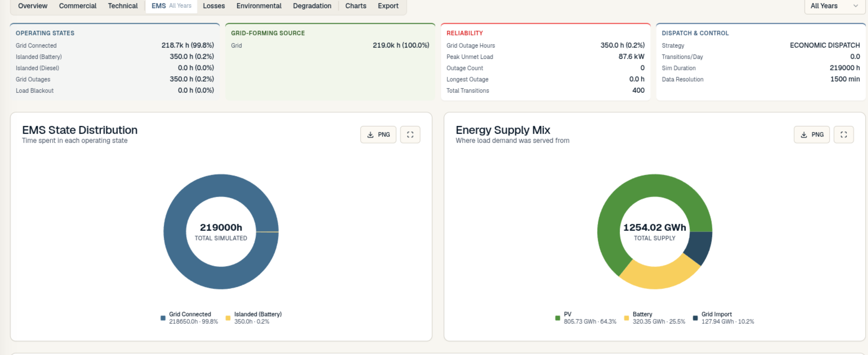The image size is (868, 355).
Task: Click the dark Grid Import donut segment
Action: tap(699, 246)
